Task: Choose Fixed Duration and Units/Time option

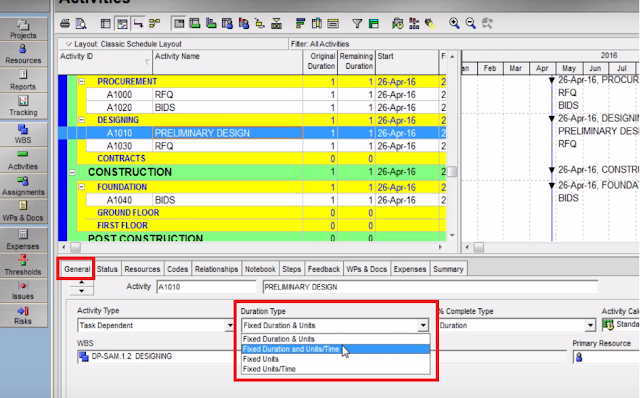Action: pyautogui.click(x=336, y=349)
